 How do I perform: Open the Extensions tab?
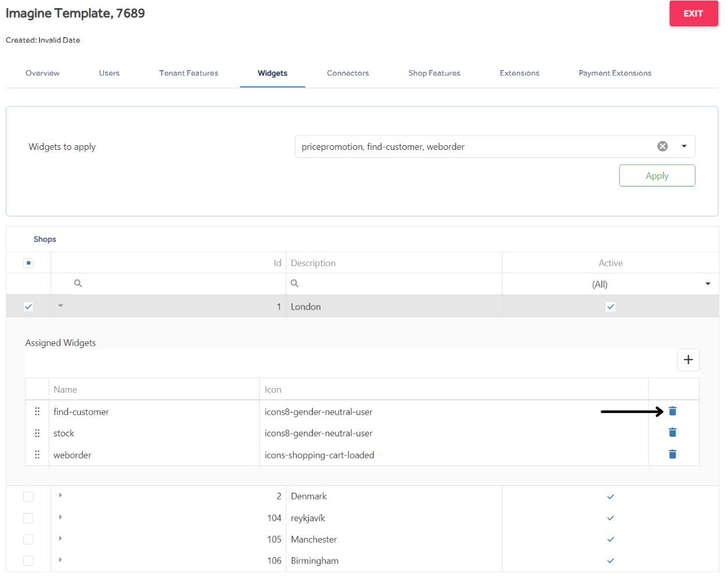(x=520, y=73)
